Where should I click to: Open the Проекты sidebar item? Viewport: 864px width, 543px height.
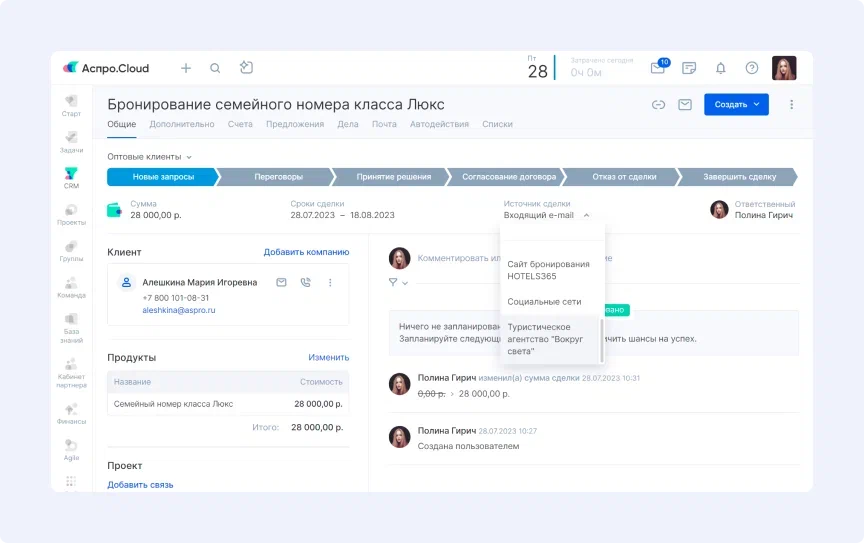tap(71, 215)
